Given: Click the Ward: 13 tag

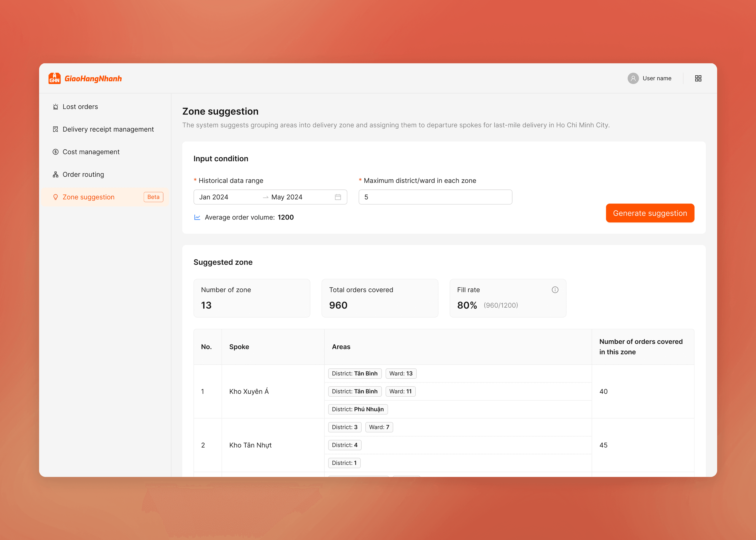Looking at the screenshot, I should [401, 374].
